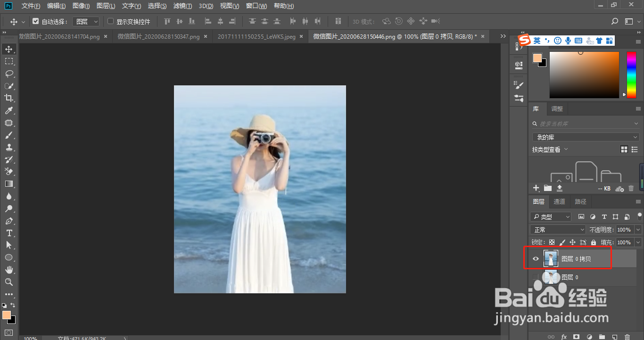The image size is (644, 340).
Task: Create a new layer group folder
Action: [602, 337]
